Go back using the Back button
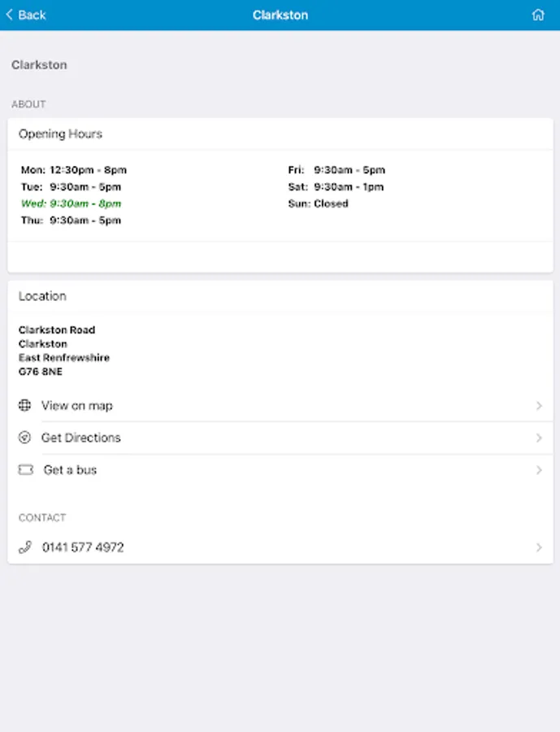This screenshot has height=732, width=560. coord(26,15)
